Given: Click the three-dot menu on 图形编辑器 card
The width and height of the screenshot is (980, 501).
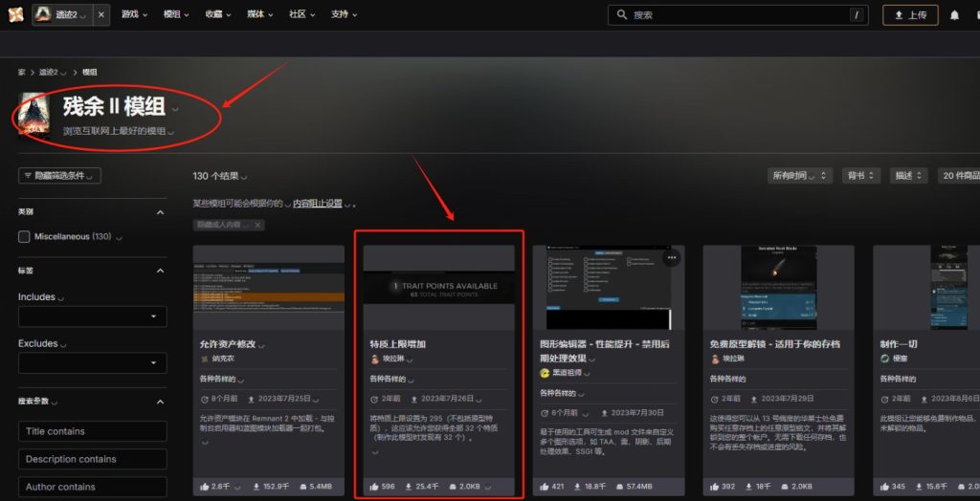Looking at the screenshot, I should [672, 257].
